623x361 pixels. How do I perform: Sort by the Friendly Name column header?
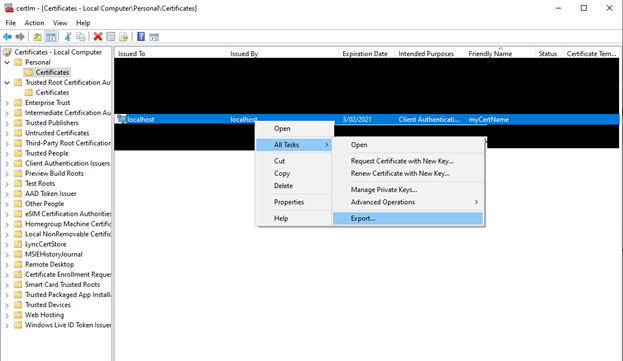tap(500, 54)
